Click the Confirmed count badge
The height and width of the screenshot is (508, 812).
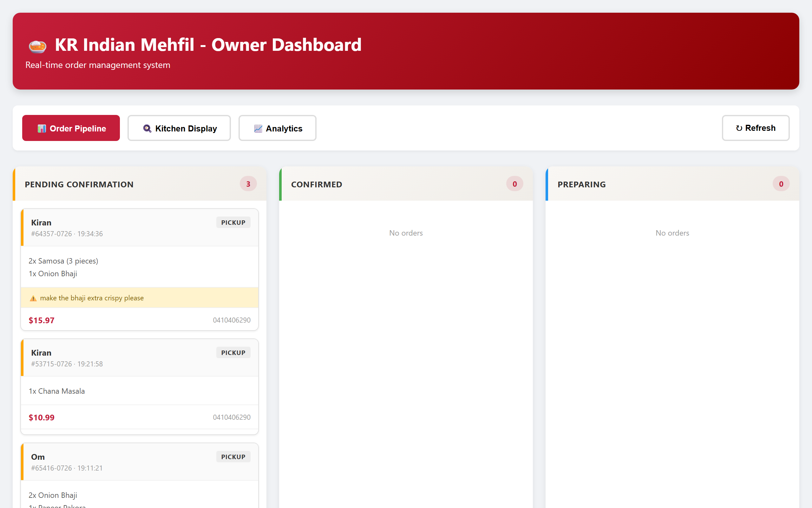(x=515, y=184)
